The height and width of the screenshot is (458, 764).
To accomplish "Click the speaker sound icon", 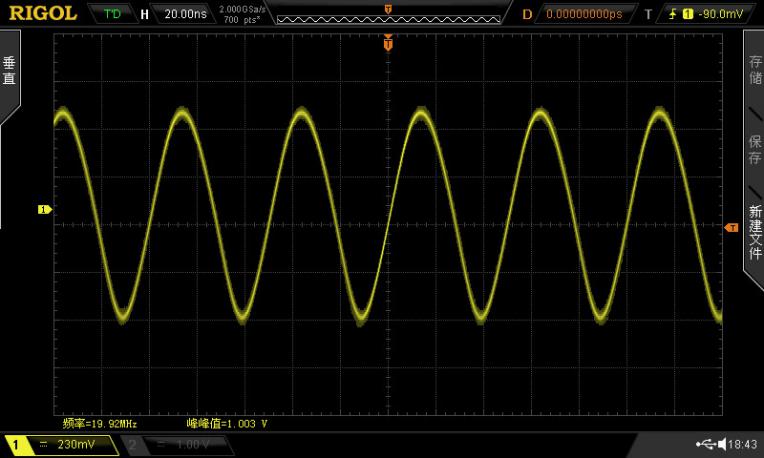I will pyautogui.click(x=722, y=444).
